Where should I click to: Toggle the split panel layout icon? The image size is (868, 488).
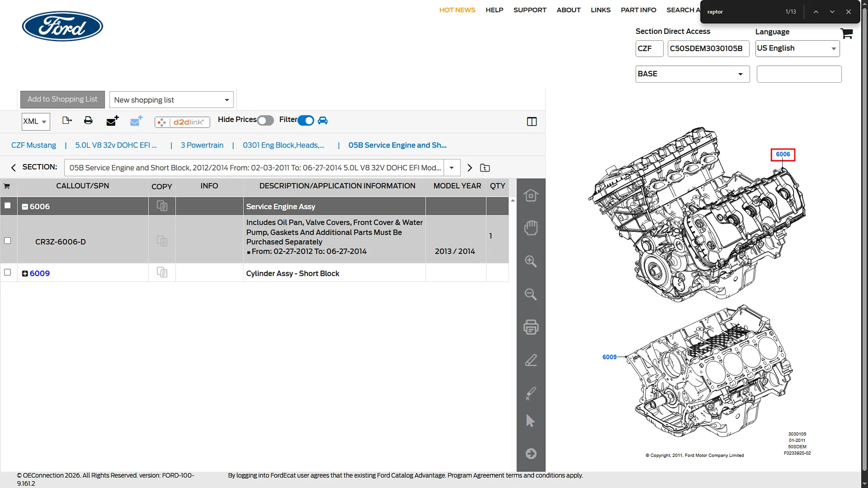point(532,122)
